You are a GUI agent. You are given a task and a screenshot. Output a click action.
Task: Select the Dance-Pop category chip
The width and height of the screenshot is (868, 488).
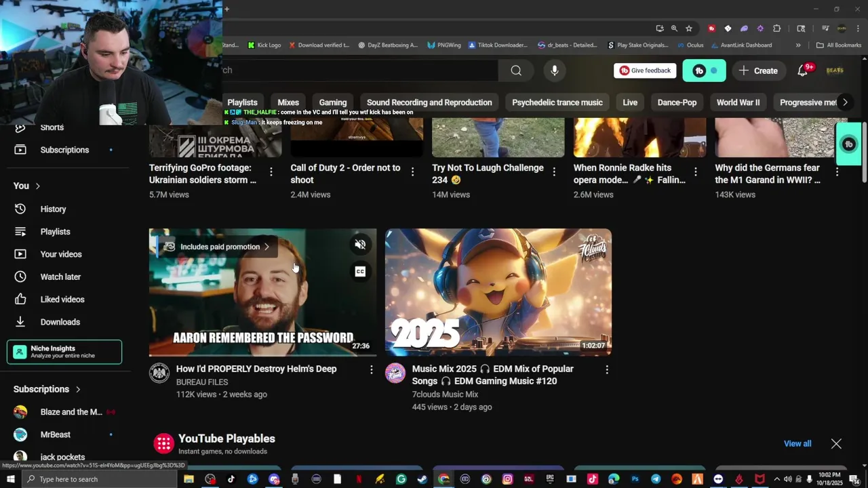[x=677, y=102]
